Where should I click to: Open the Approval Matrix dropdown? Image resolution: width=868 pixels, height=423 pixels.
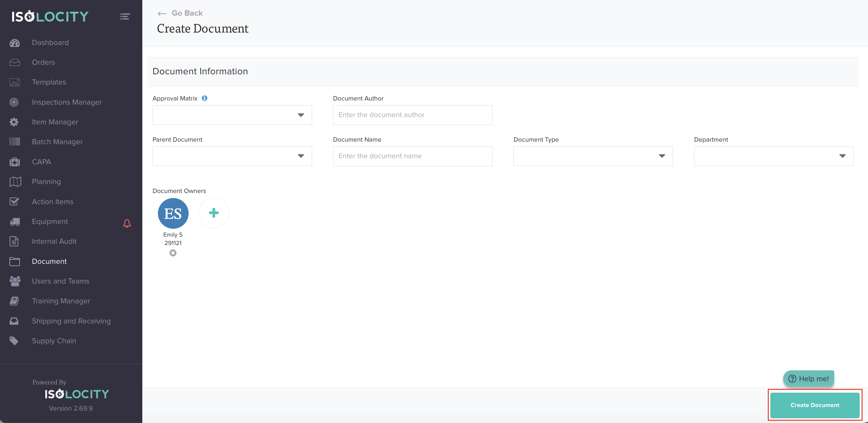pos(232,115)
